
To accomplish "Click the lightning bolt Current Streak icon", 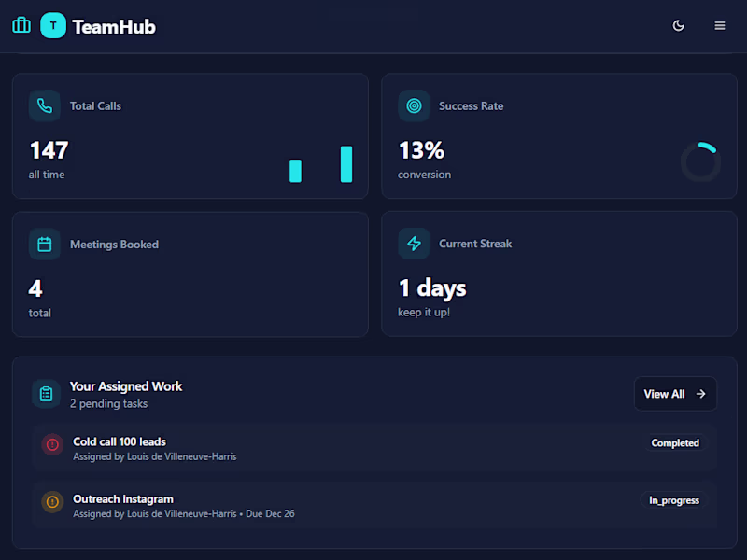I will 414,244.
